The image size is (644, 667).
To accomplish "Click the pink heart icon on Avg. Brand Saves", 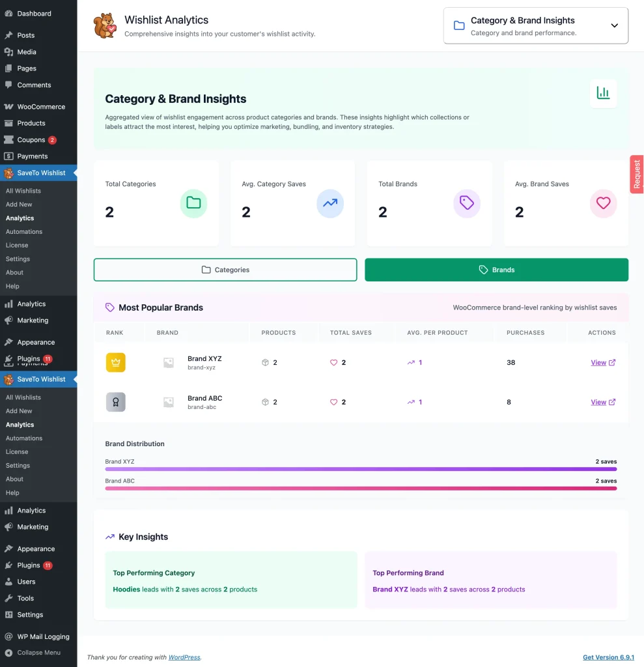I will pos(603,203).
